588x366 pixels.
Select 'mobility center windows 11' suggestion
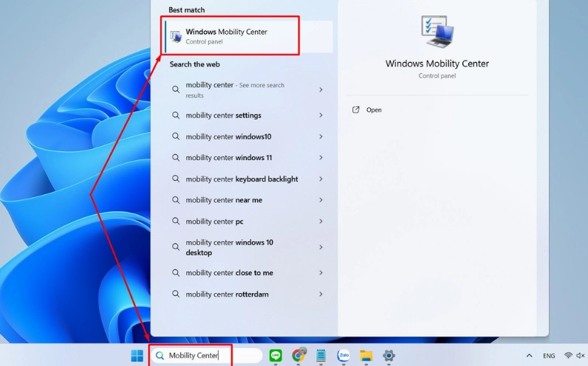248,158
